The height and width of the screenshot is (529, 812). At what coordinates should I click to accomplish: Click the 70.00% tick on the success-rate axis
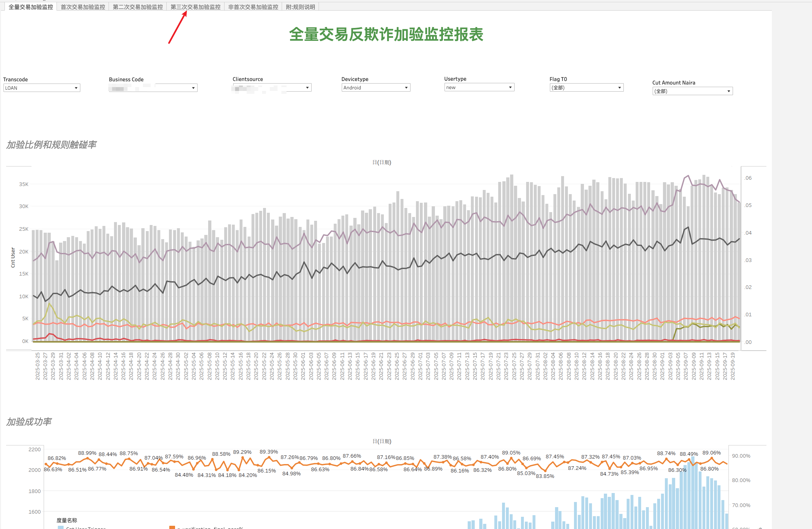point(741,506)
